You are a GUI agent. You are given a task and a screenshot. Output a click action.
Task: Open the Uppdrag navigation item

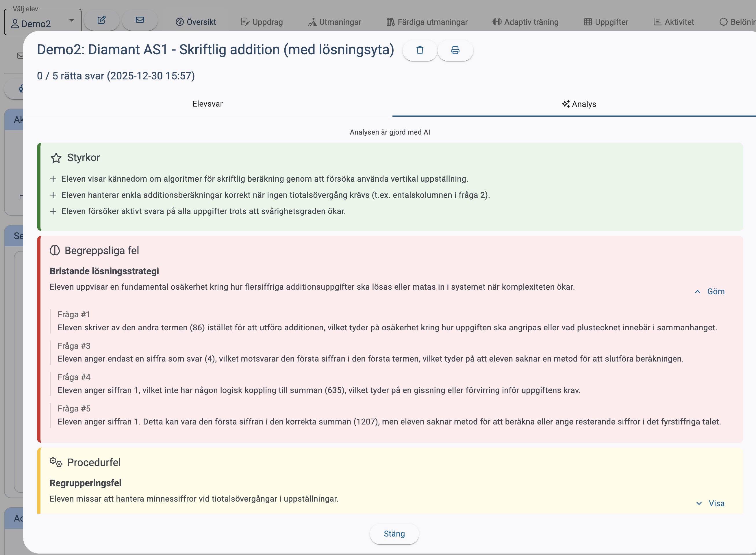click(x=262, y=22)
